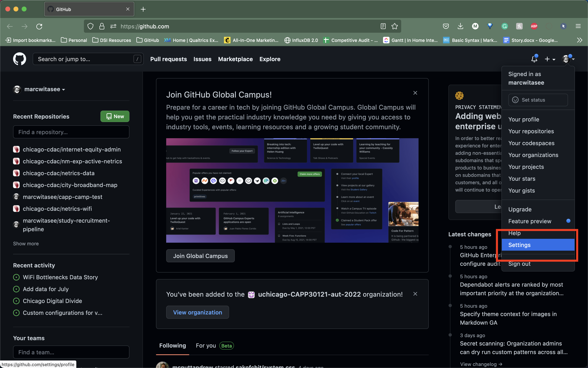This screenshot has height=368, width=588.
Task: Open the tracking protection shield icon
Action: coord(90,26)
